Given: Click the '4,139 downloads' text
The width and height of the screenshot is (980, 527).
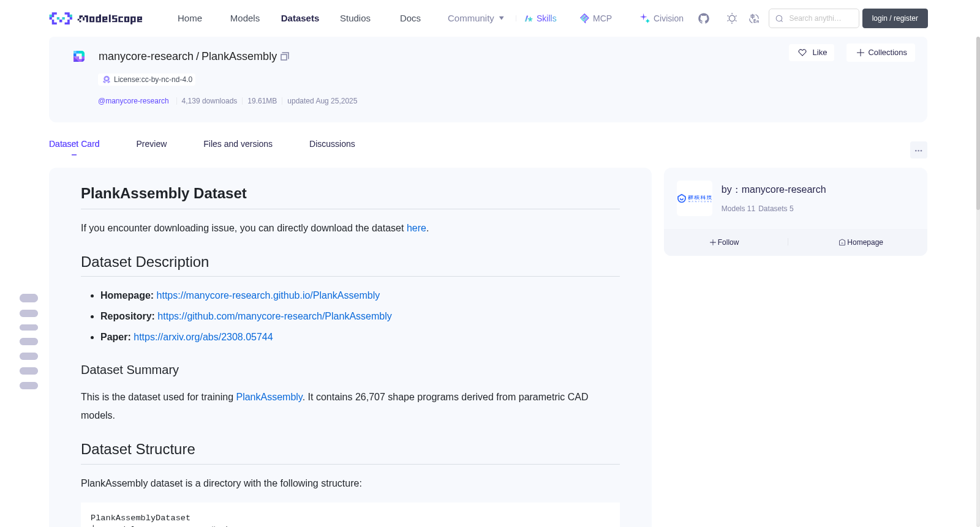Looking at the screenshot, I should point(209,101).
